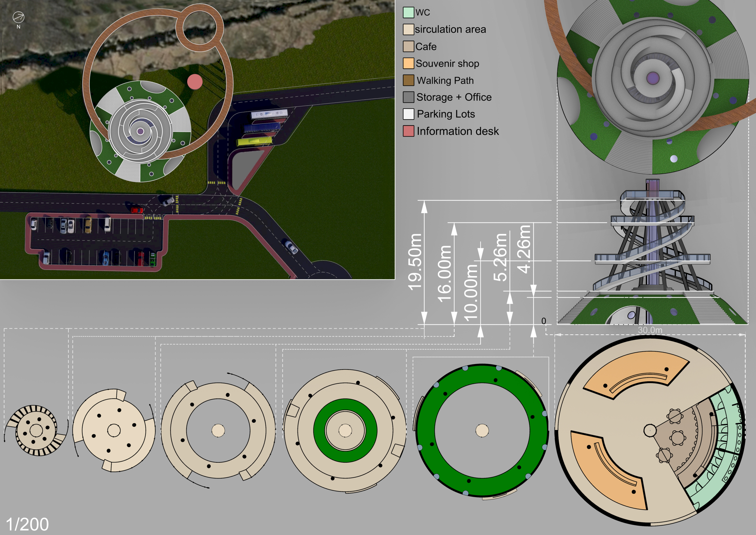756x535 pixels.
Task: Click the smallest spiral stair floor plan
Action: click(x=36, y=430)
